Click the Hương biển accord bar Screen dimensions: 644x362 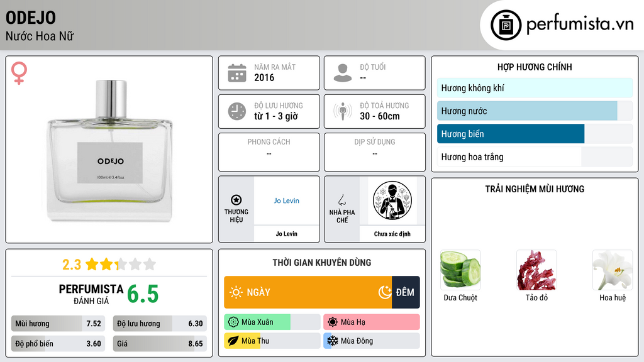click(535, 134)
